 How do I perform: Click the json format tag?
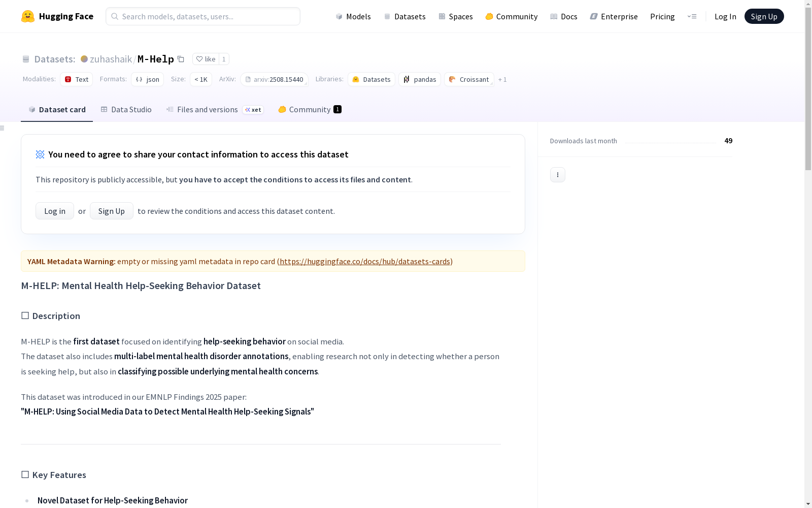click(x=147, y=79)
